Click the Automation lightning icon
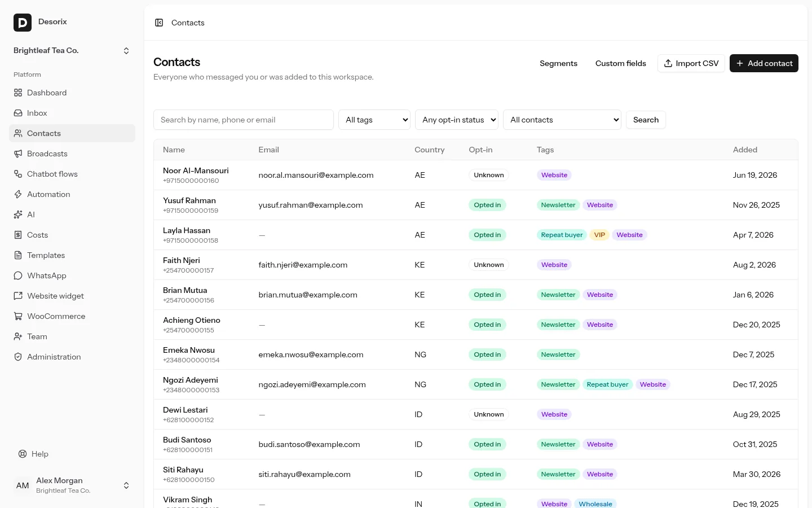Screen dimensions: 812x508 point(18,194)
